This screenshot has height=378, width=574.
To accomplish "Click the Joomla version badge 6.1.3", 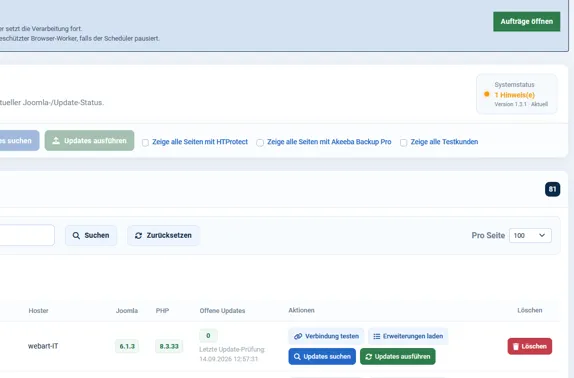I will [127, 346].
